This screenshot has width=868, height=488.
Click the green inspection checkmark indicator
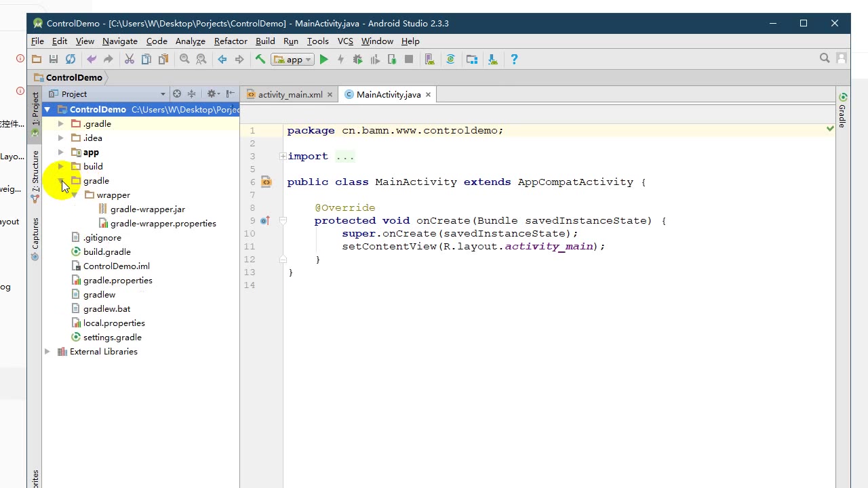(830, 128)
